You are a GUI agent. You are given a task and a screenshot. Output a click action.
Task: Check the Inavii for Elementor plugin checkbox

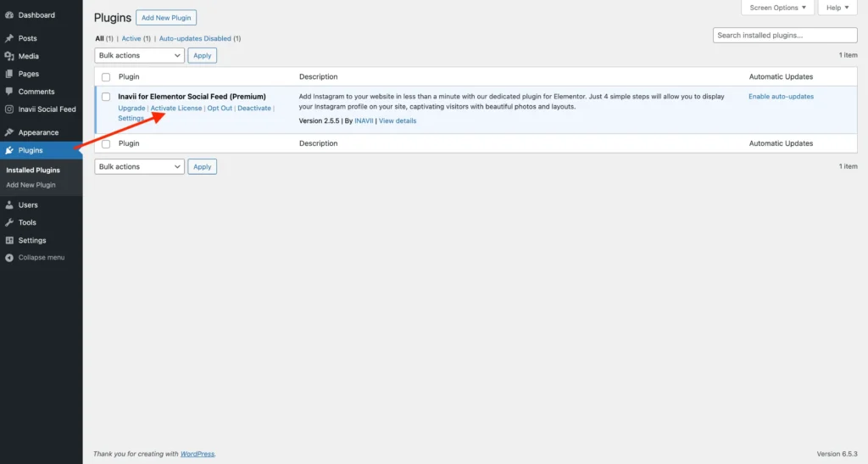(x=106, y=97)
